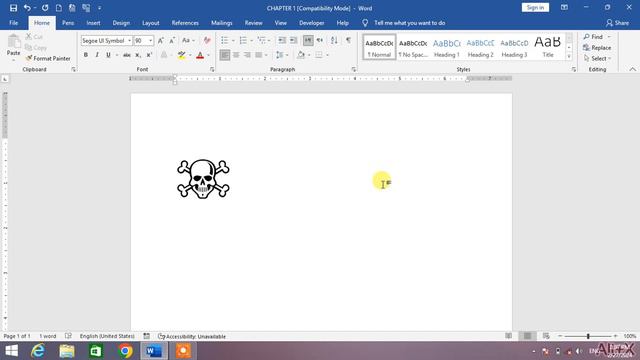Image resolution: width=640 pixels, height=360 pixels.
Task: Apply yellow text highlight color
Action: point(182,55)
